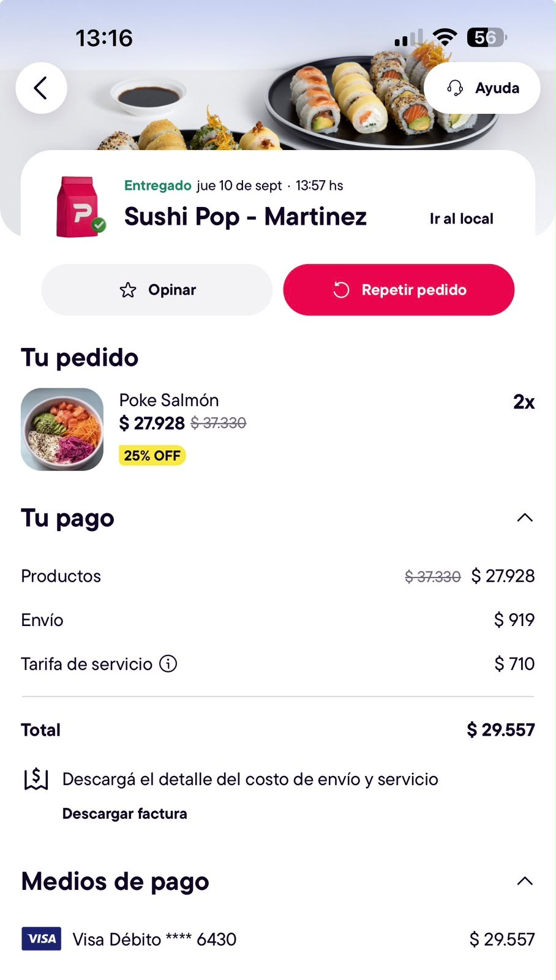Open Tarifa de servicio info icon

(x=168, y=663)
